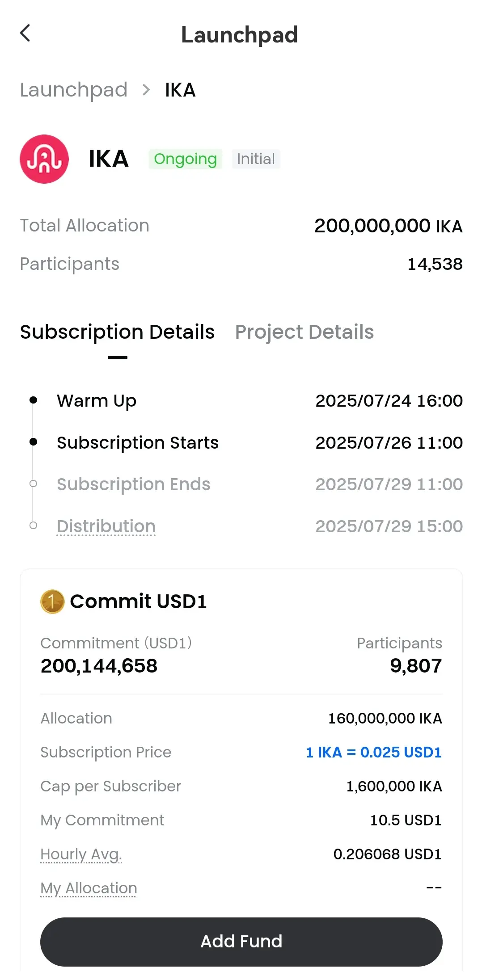
Task: Show the My Allocation explanation
Action: point(89,888)
